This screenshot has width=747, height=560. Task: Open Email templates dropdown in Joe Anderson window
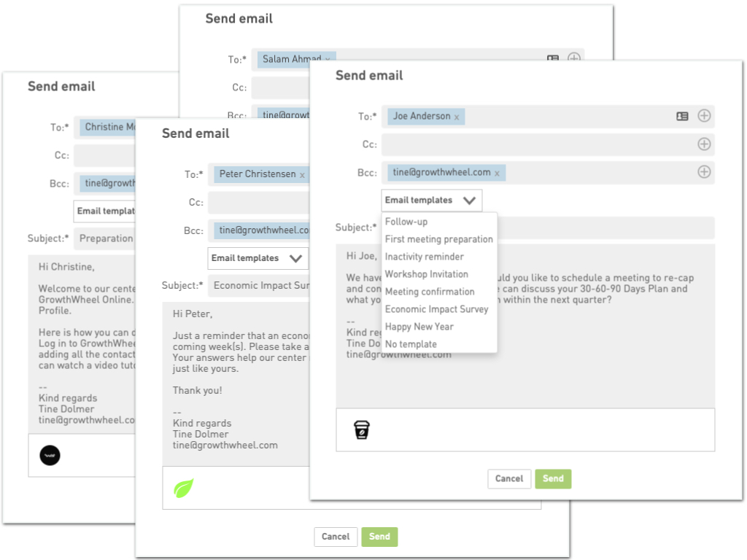tap(432, 201)
